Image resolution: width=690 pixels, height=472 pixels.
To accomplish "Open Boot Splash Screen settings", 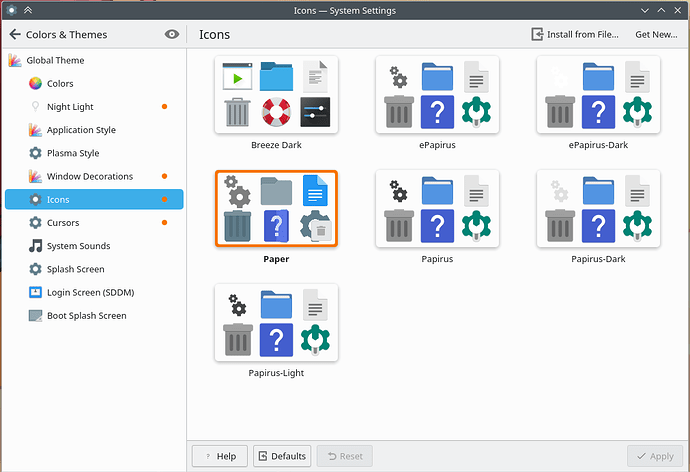I will coord(86,315).
